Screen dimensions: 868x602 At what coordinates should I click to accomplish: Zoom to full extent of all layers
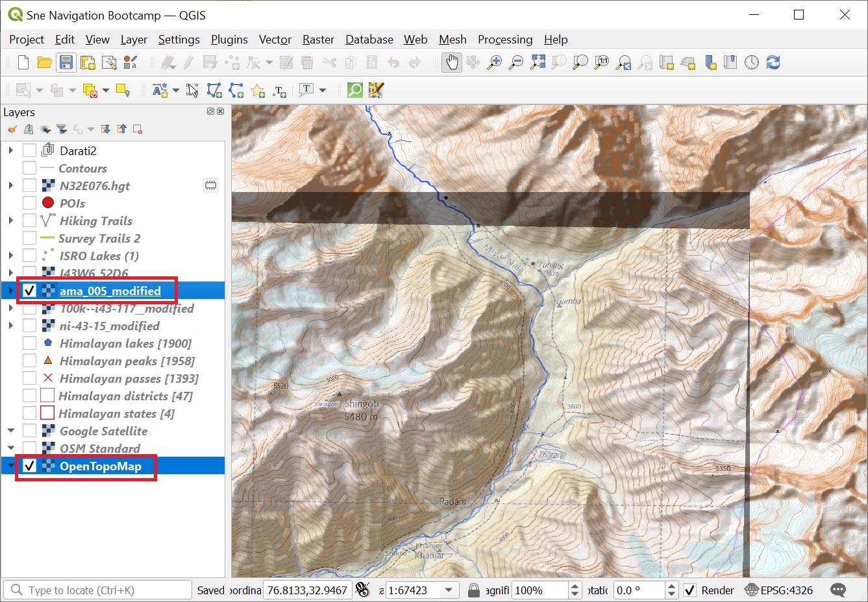point(538,62)
